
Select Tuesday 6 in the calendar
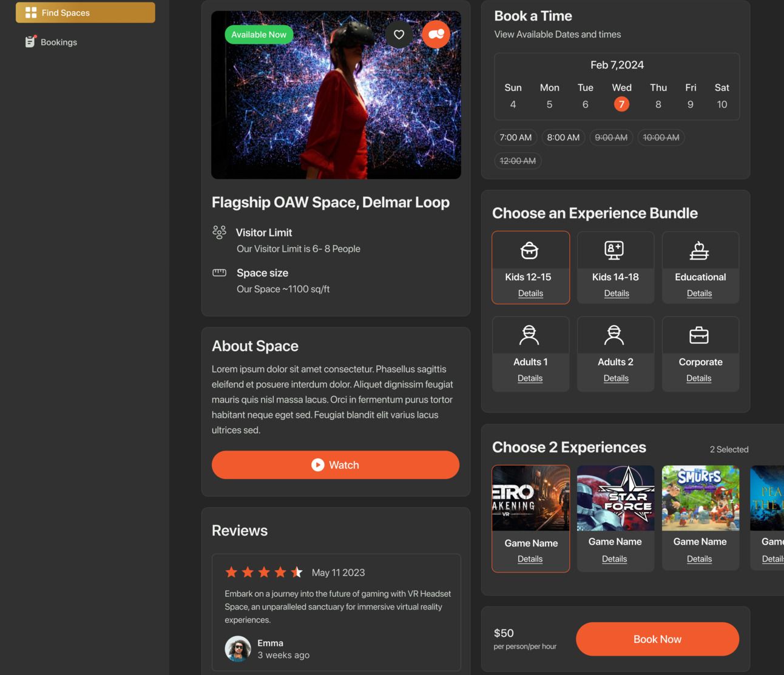pos(585,104)
